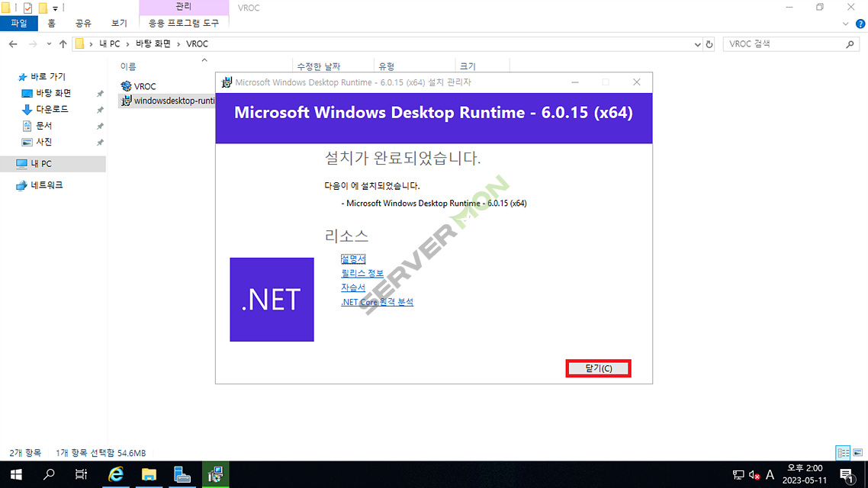Viewport: 868px width, 488px height.
Task: Sort by the 크기 column header
Action: [468, 66]
